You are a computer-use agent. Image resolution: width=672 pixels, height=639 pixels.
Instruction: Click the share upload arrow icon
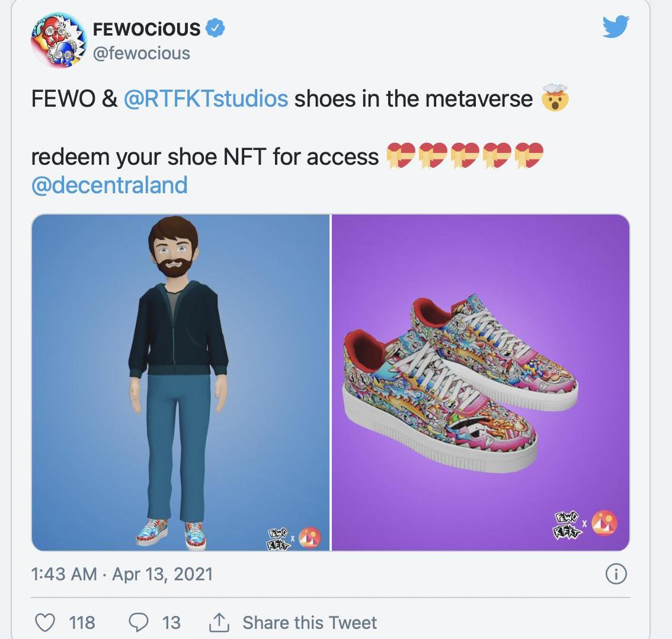click(219, 622)
